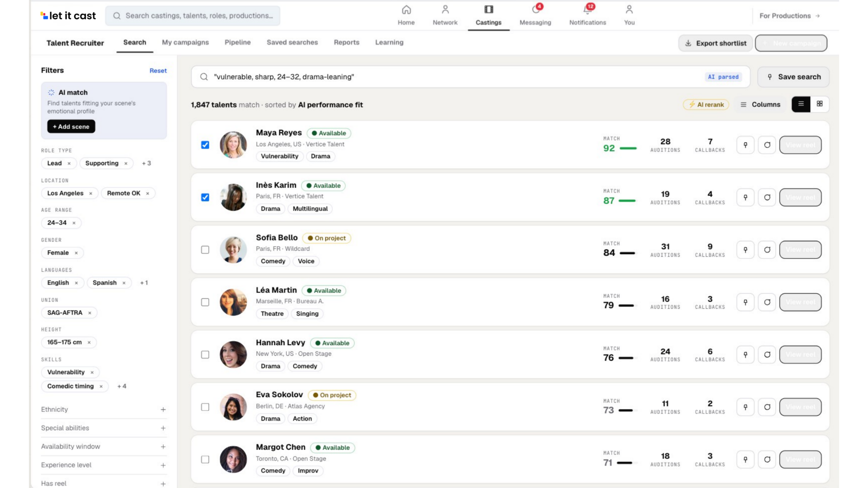Check the Margot Chen checkbox
This screenshot has height=488, width=868.
(x=205, y=459)
